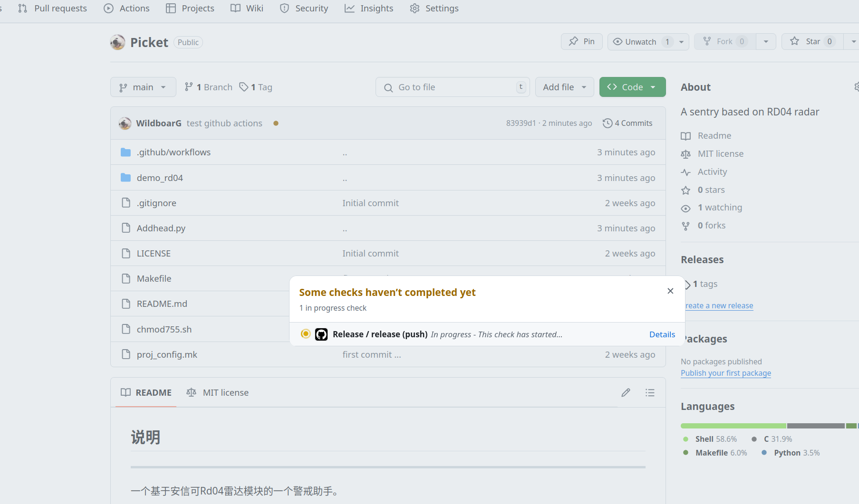
Task: Open the README.md file
Action: click(x=162, y=304)
